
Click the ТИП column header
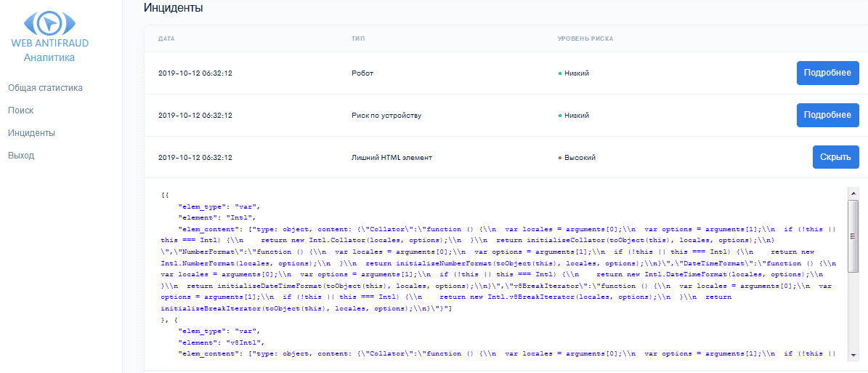(x=357, y=38)
